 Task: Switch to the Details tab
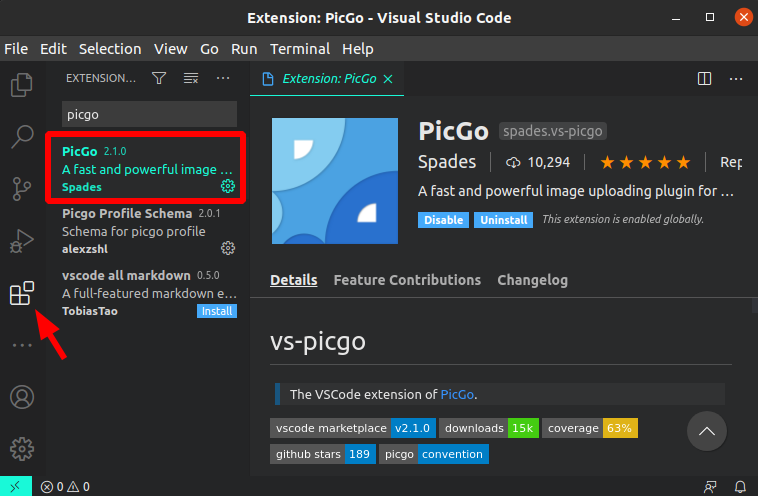293,280
